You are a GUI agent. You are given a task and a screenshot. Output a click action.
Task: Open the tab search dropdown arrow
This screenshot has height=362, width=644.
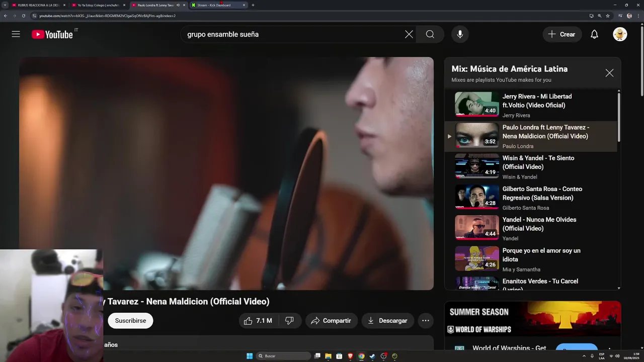(x=5, y=5)
